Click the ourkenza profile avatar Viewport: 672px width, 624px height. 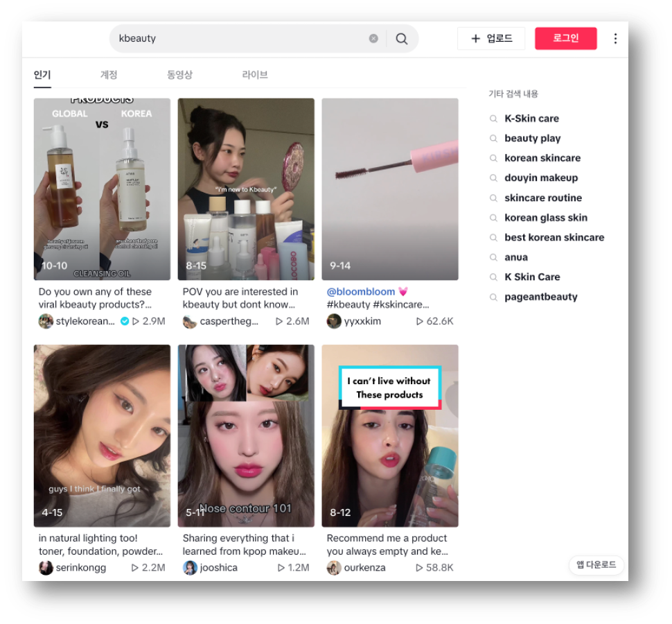coord(334,568)
